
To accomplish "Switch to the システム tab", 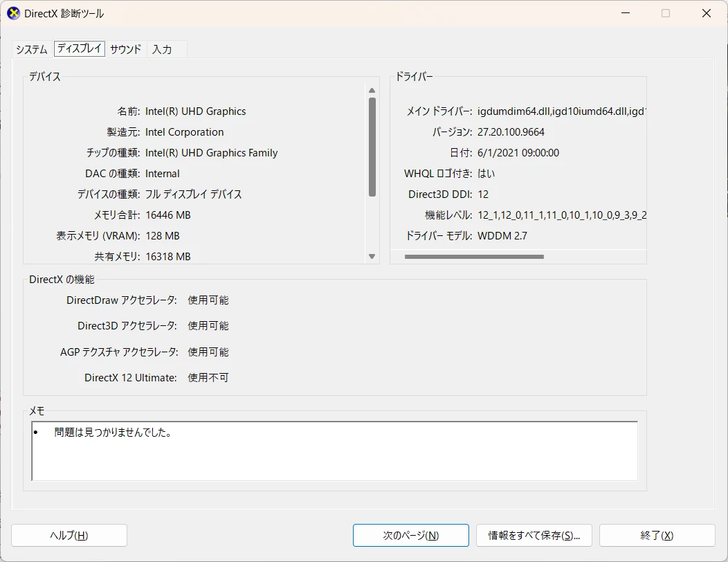I will tap(32, 49).
